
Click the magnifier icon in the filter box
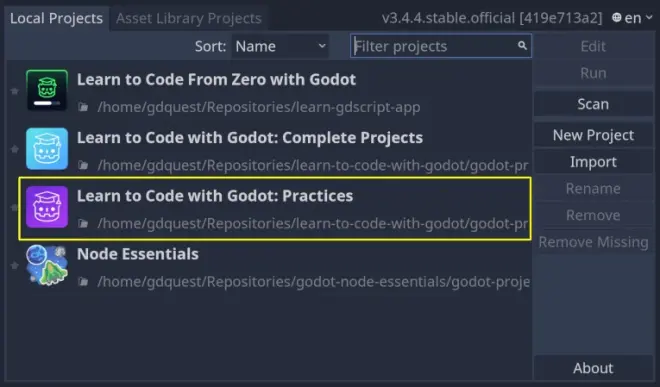522,45
